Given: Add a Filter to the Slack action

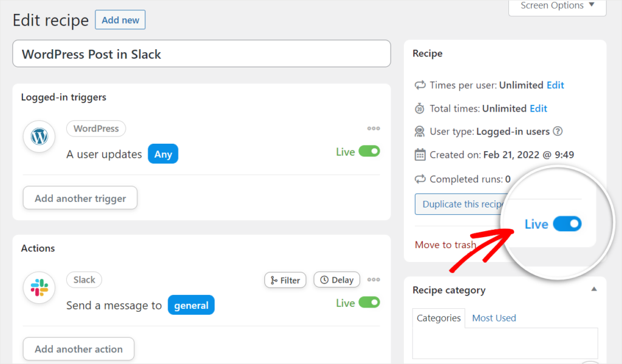Looking at the screenshot, I should (285, 280).
